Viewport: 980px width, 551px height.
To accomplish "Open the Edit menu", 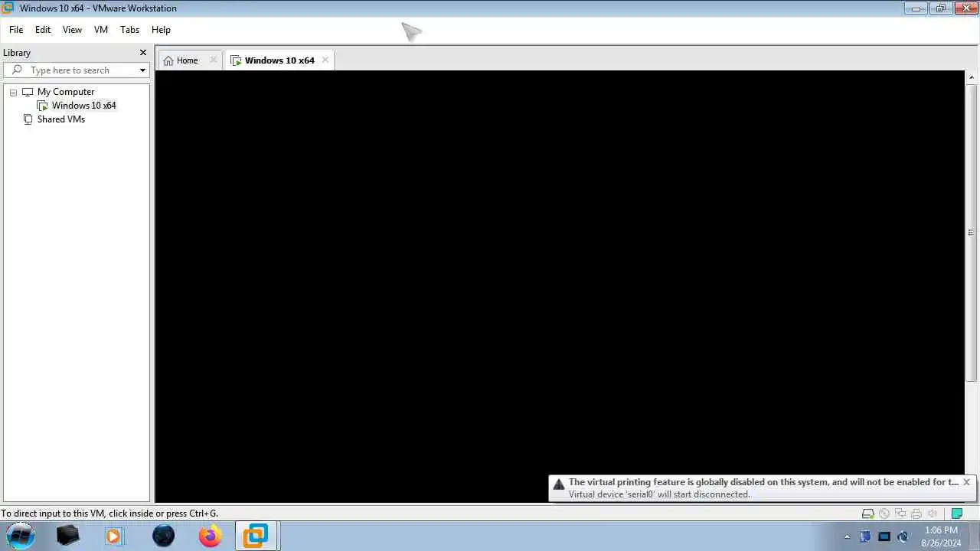I will [43, 30].
